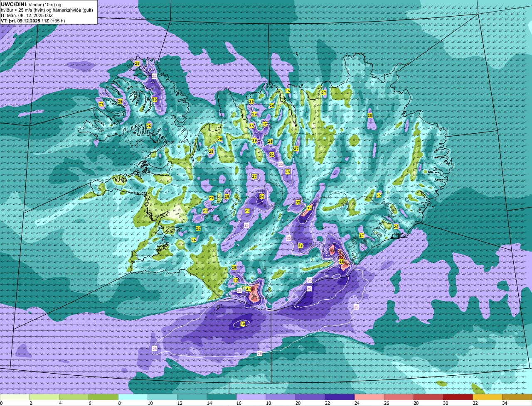Click the color bar tick label 8
532x406 pixels.
(119, 403)
